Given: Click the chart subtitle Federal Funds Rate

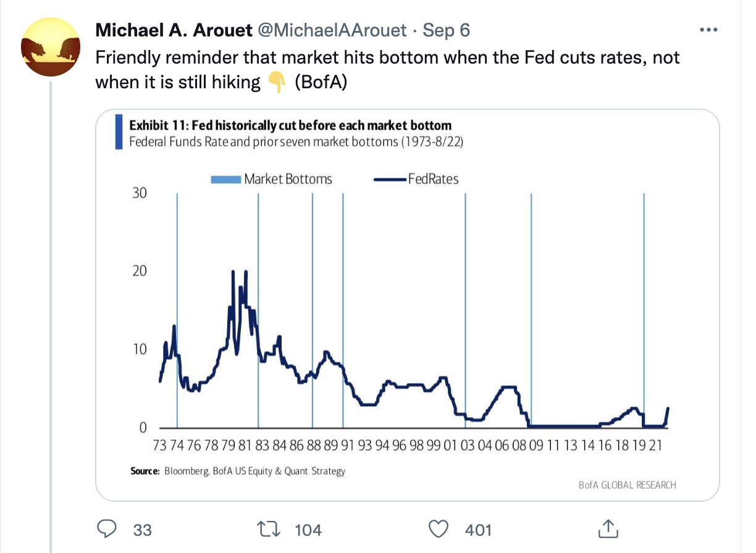Looking at the screenshot, I should click(296, 142).
